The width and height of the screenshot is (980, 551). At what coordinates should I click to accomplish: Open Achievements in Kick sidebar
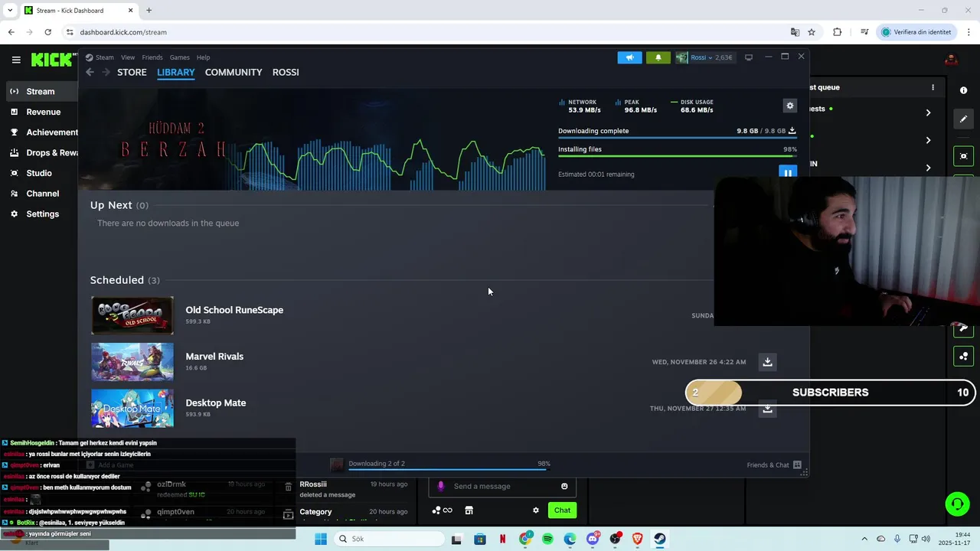[x=41, y=132]
